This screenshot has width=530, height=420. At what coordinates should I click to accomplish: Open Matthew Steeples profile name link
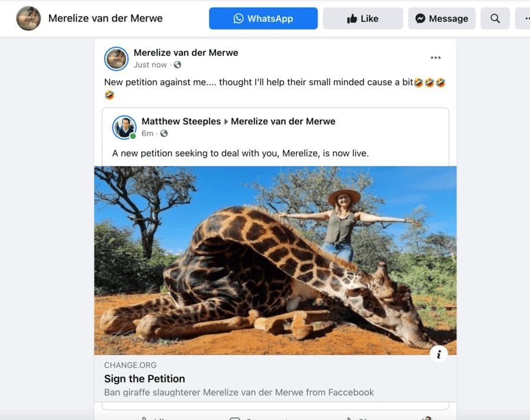coord(181,122)
